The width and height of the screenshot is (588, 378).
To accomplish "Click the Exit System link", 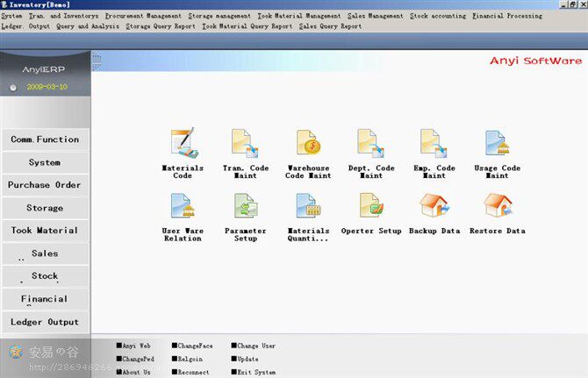I will [254, 372].
